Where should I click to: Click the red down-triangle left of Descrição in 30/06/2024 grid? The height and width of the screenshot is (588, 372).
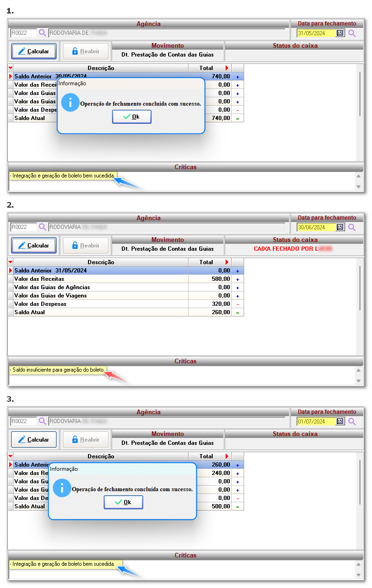(x=11, y=262)
